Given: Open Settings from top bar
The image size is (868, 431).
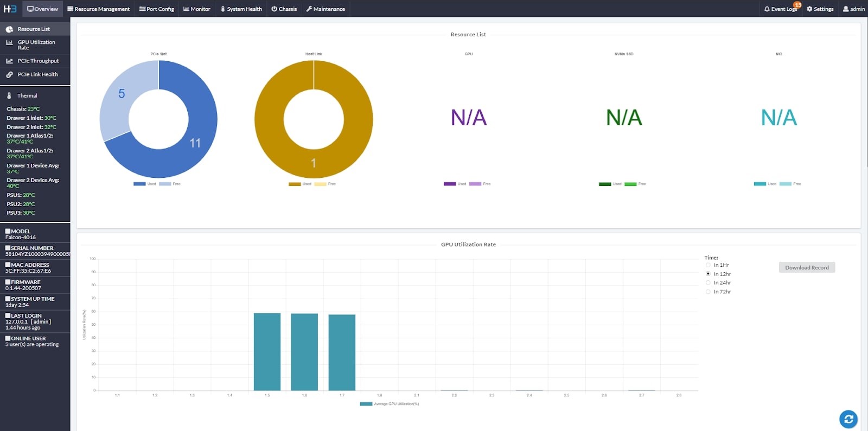Looking at the screenshot, I should 820,9.
